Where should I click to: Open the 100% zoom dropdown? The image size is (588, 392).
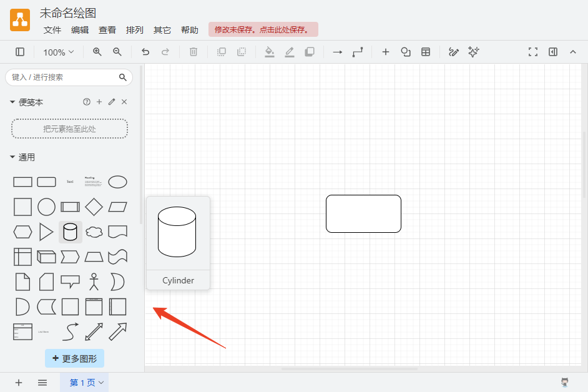58,52
